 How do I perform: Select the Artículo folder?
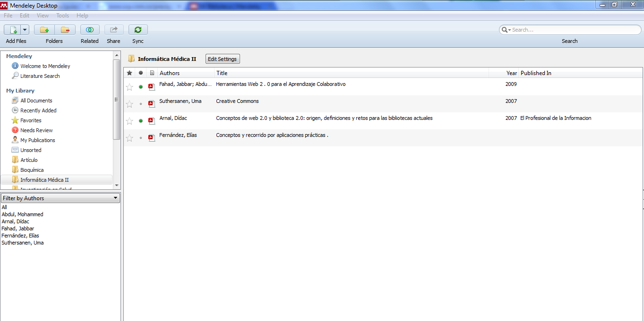pyautogui.click(x=29, y=160)
